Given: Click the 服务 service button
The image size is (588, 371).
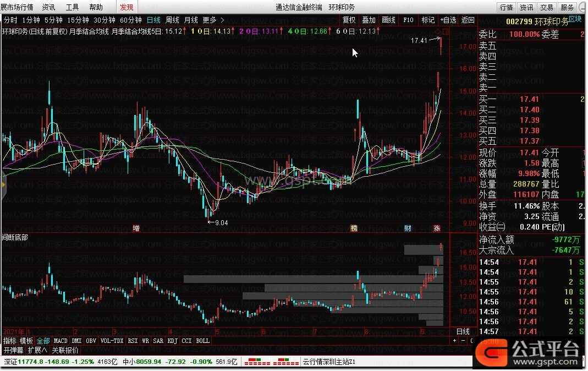Looking at the screenshot, I should click(x=567, y=7).
